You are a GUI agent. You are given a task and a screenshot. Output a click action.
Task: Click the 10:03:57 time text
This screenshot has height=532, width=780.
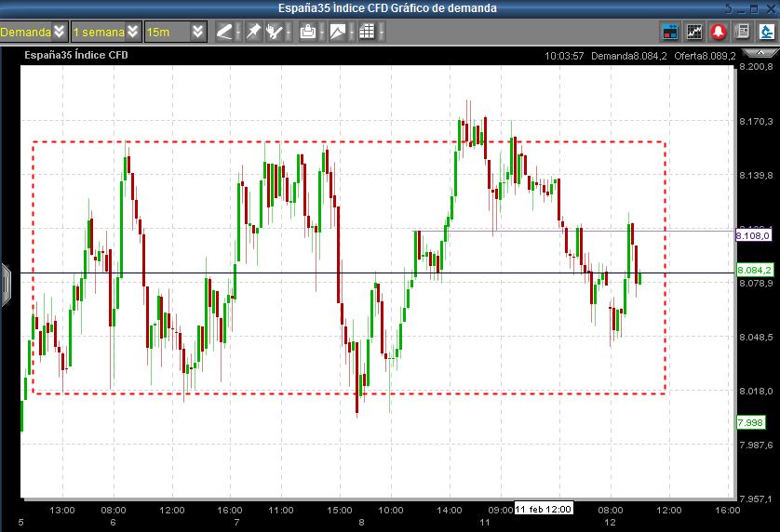point(564,56)
